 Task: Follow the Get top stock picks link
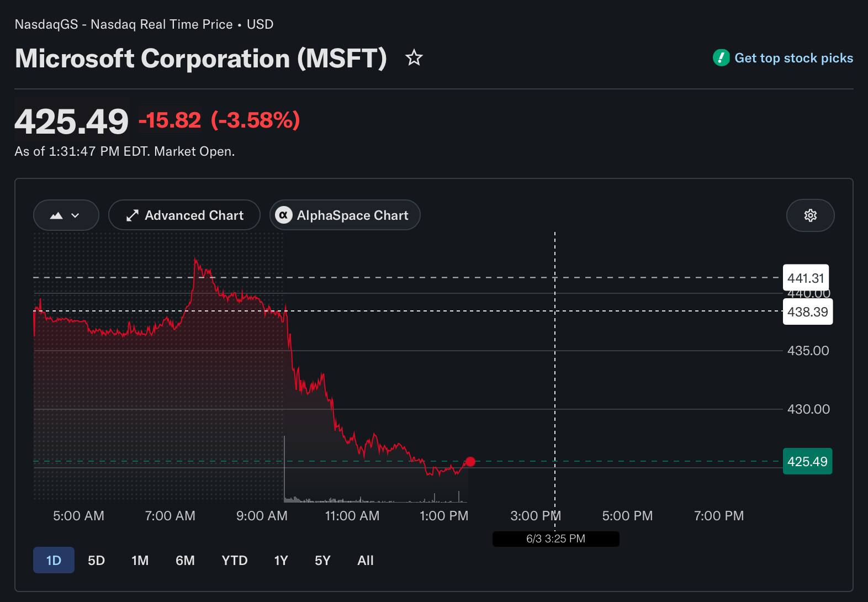point(793,58)
